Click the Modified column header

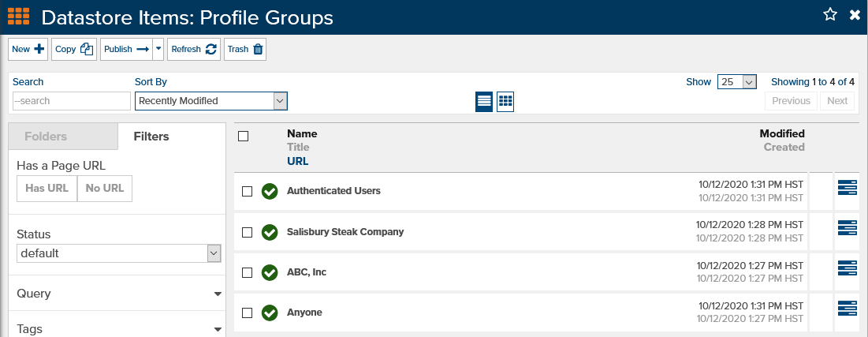pyautogui.click(x=782, y=133)
